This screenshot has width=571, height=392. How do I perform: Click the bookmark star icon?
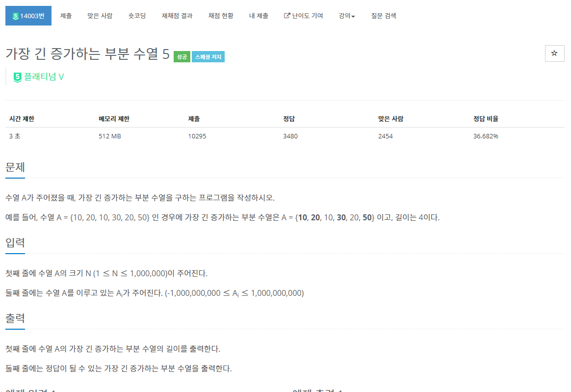[x=554, y=53]
